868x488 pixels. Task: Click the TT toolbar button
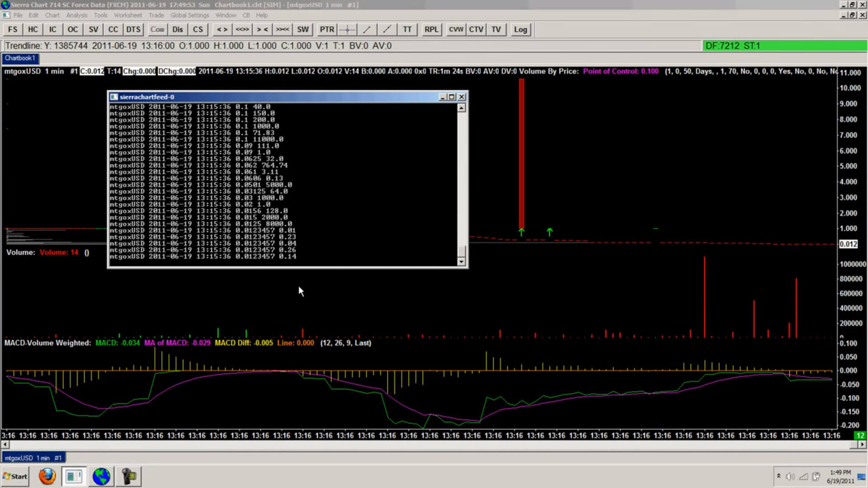407,29
